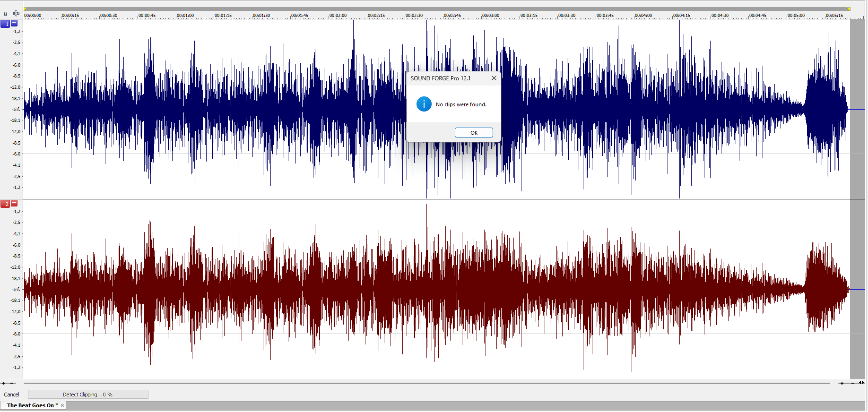Click the edit cursor tool icon beside lock

pos(16,13)
